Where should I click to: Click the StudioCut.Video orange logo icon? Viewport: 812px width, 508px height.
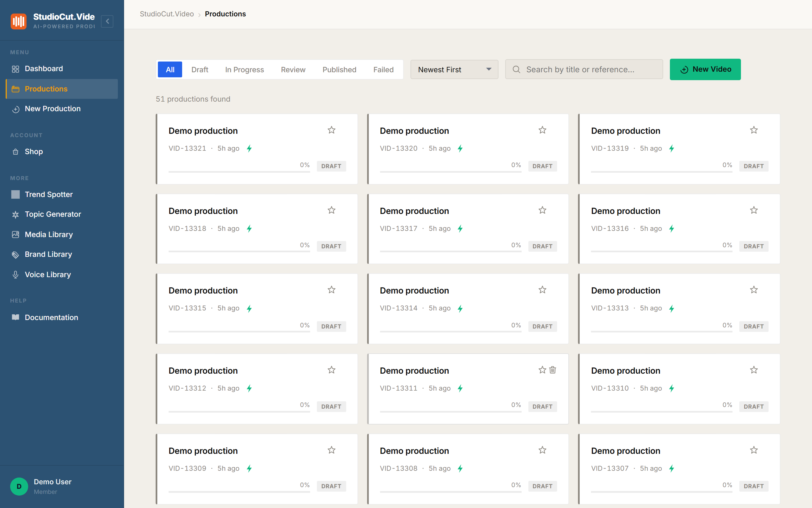pyautogui.click(x=18, y=21)
